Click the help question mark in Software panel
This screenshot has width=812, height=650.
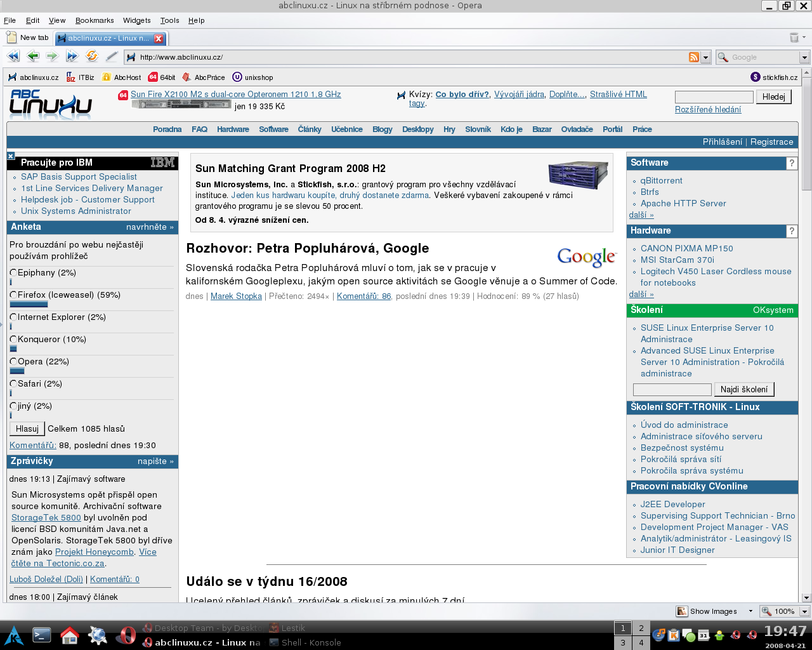[792, 163]
